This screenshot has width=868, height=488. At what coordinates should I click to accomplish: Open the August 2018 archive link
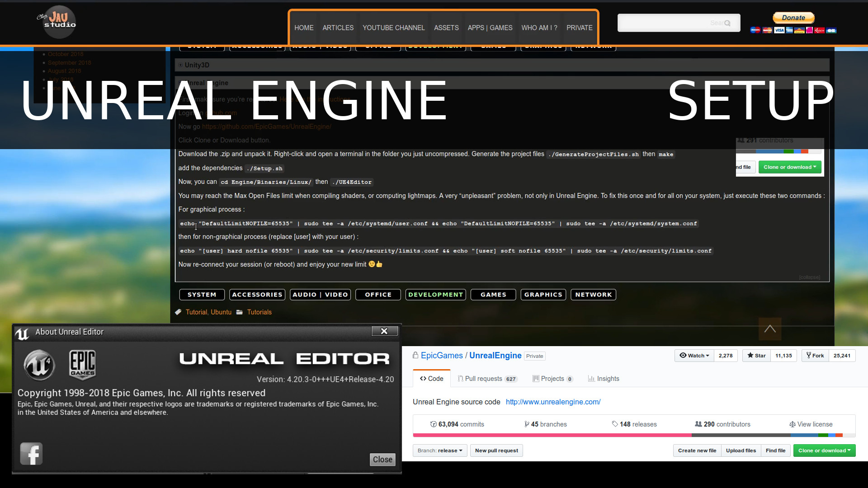64,71
